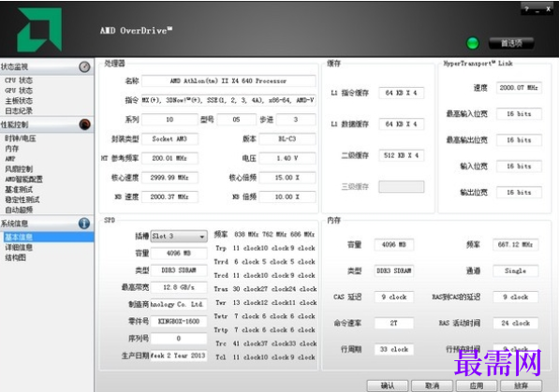Click the help question mark button

click(x=526, y=9)
